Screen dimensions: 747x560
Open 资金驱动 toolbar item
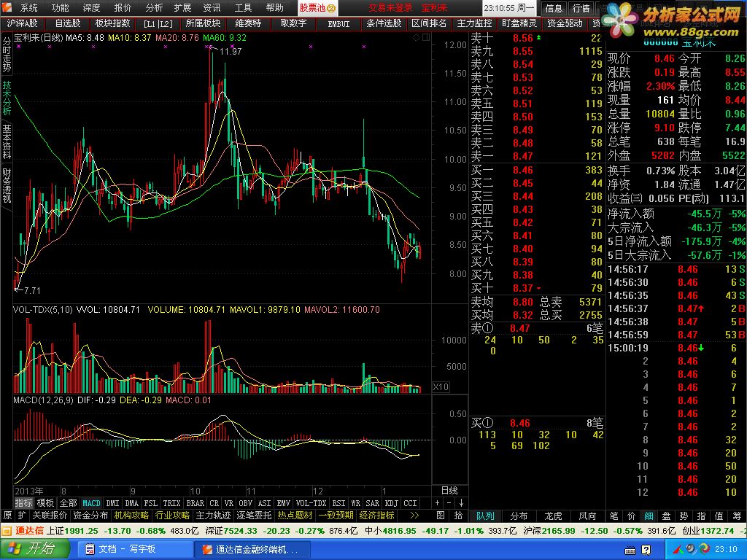(565, 23)
